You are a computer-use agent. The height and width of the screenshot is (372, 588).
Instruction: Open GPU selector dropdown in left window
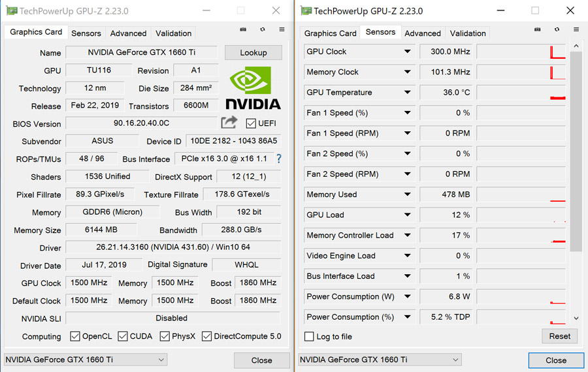tap(86, 360)
